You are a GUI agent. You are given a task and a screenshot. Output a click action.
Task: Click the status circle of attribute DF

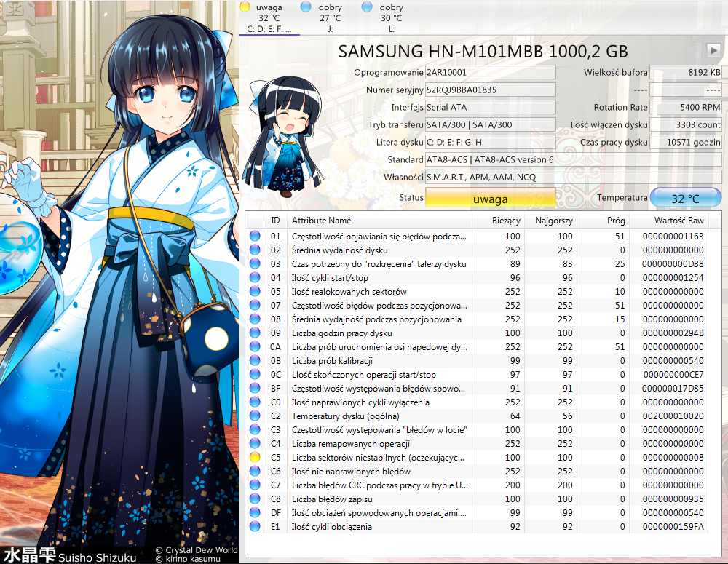click(x=255, y=512)
